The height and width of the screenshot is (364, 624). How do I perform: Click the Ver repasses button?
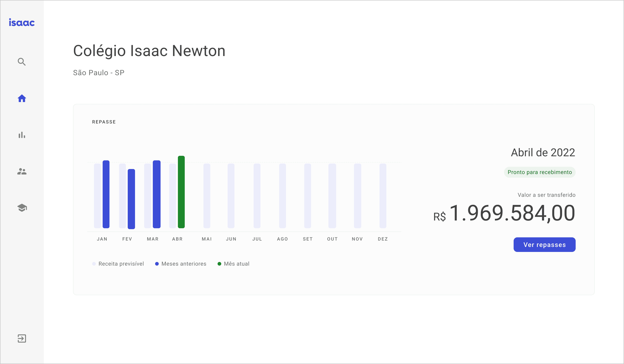click(x=544, y=245)
